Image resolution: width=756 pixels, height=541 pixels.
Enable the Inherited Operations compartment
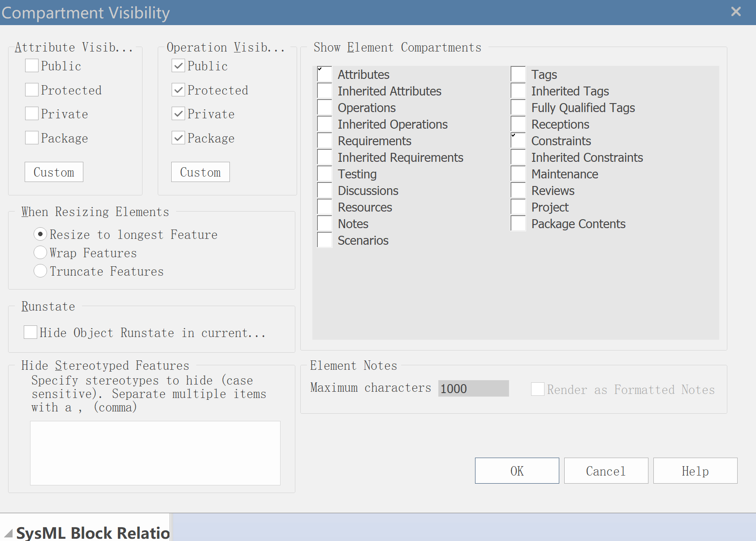(324, 124)
